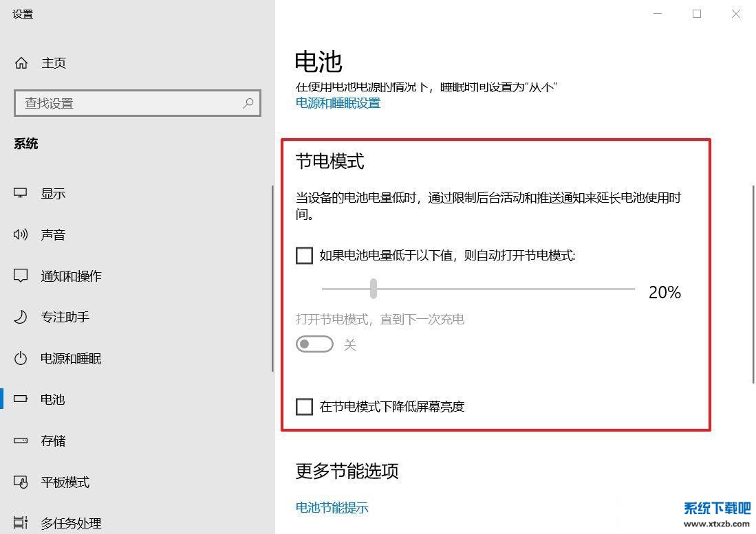
Task: Open the 电源和睡眠设置 link
Action: pyautogui.click(x=338, y=103)
